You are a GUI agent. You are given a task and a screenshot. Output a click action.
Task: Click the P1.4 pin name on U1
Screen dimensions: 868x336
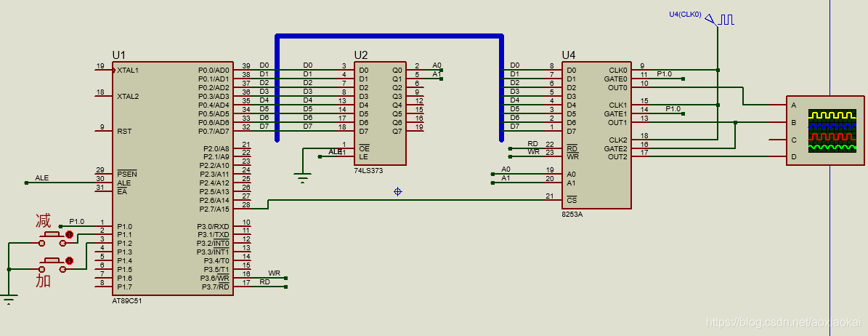[x=124, y=260]
